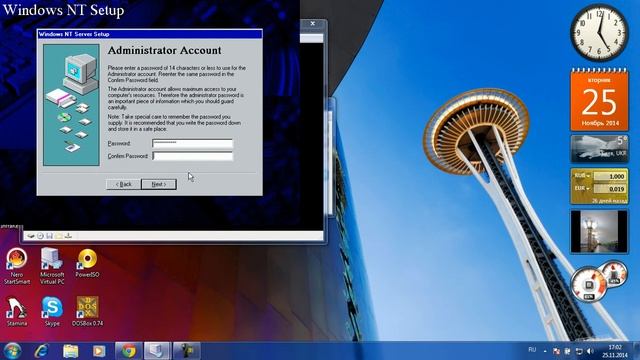The width and height of the screenshot is (640, 360).
Task: Close the Virtual PC window
Action: [313, 24]
